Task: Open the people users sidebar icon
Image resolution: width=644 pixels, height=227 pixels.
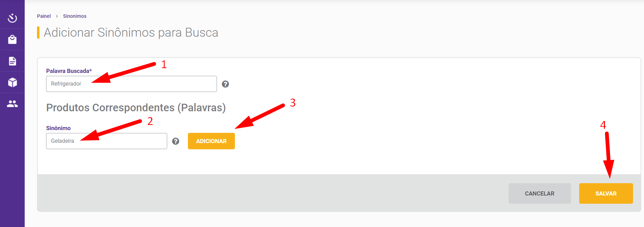Action: point(12,104)
